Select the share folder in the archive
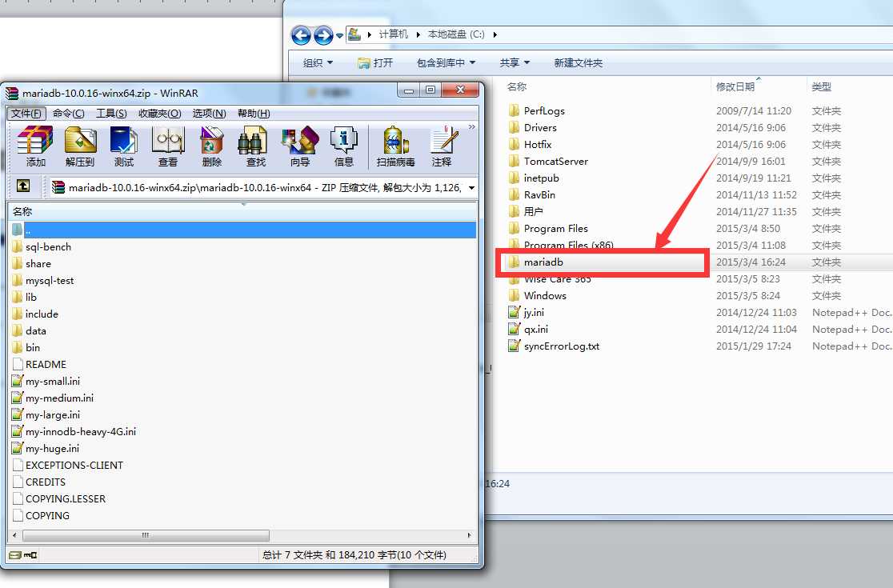Screen dimensions: 893x588 31,263
